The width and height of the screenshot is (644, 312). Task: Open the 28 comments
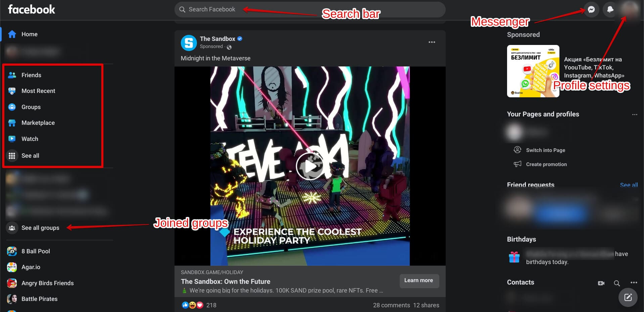tap(391, 305)
